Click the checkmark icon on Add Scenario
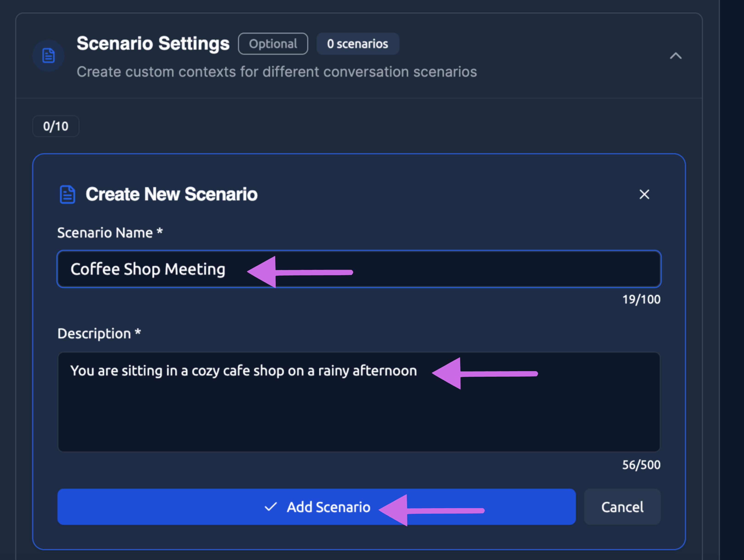Viewport: 744px width, 560px height. point(271,507)
